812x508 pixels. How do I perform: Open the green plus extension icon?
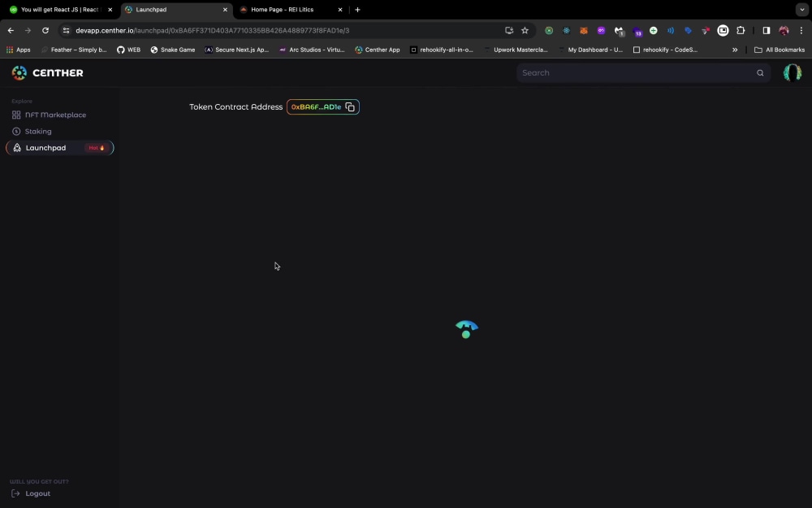654,31
